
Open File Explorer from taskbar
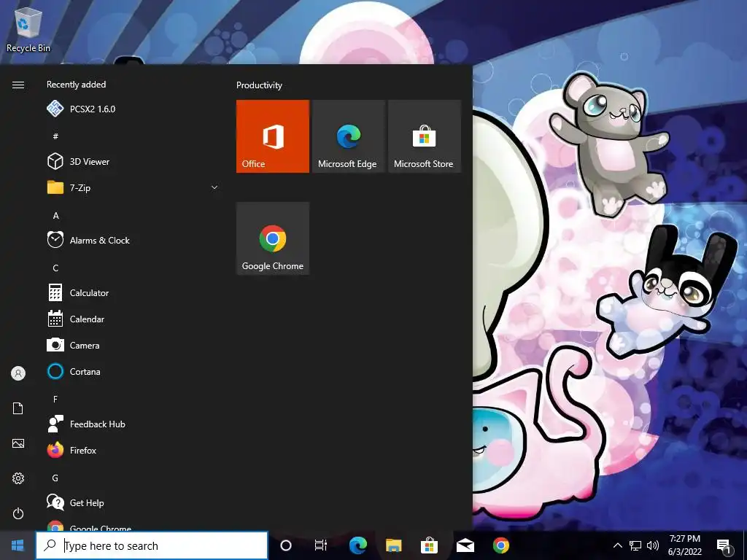393,545
